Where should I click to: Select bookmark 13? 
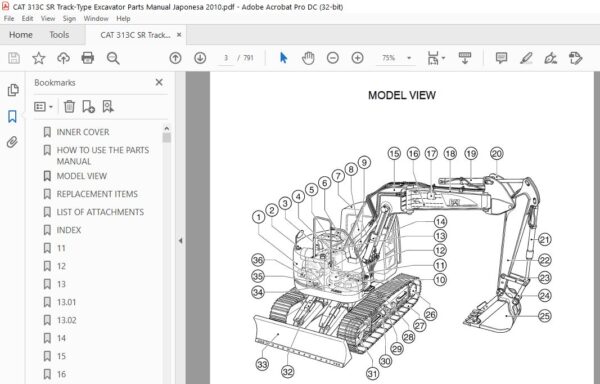coord(61,284)
